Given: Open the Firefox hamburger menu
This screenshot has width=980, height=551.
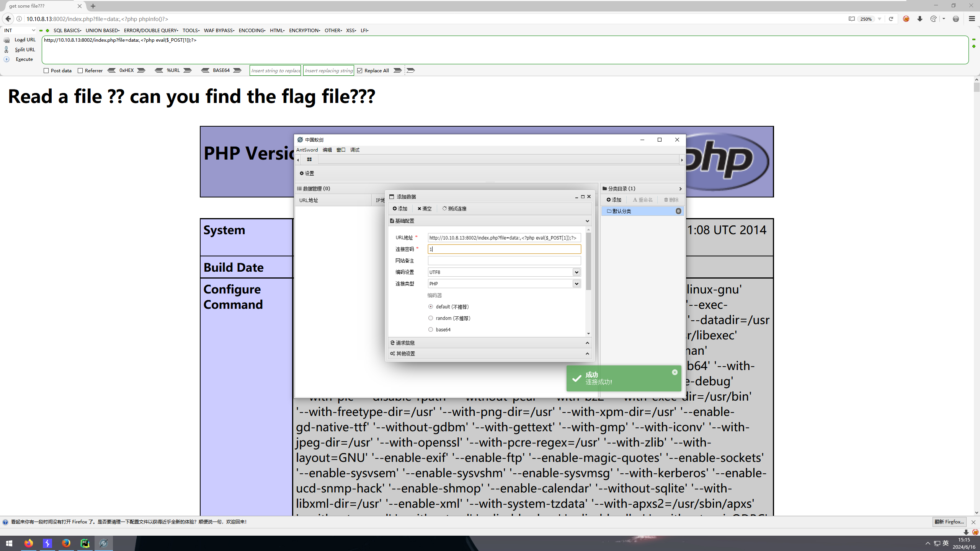Looking at the screenshot, I should click(972, 19).
